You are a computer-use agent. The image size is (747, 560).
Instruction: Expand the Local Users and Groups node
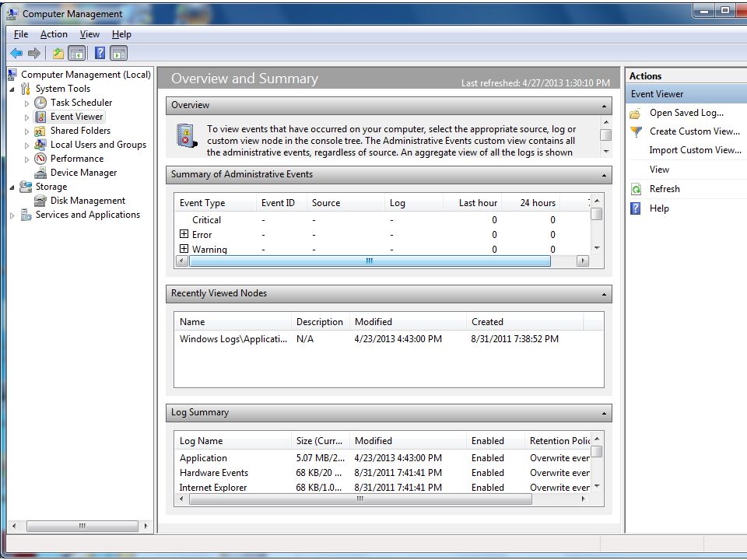click(26, 145)
